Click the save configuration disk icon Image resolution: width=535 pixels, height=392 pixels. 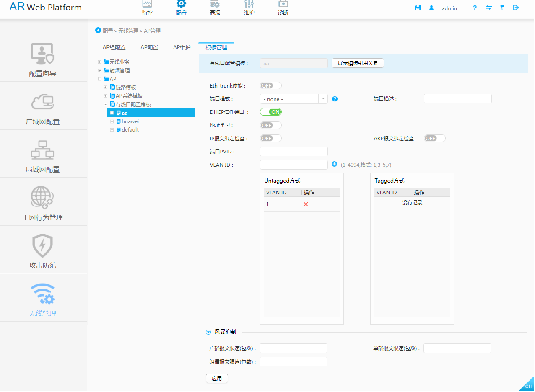point(418,8)
